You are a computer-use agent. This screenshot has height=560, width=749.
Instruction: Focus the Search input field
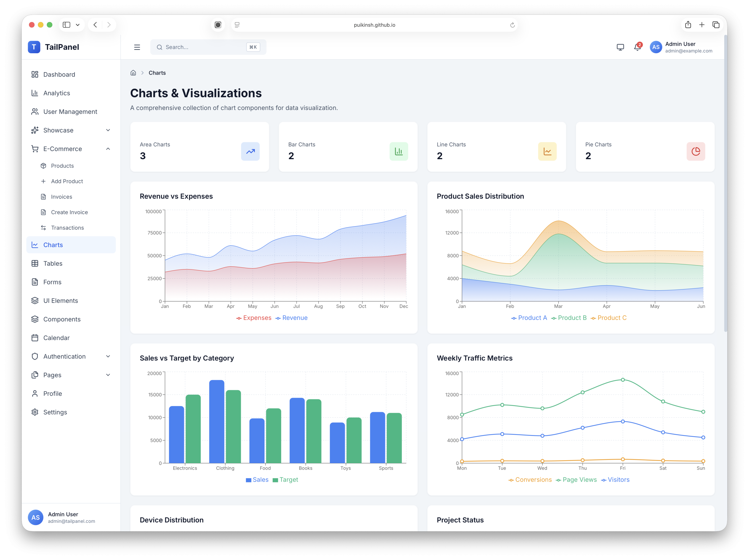pos(203,47)
